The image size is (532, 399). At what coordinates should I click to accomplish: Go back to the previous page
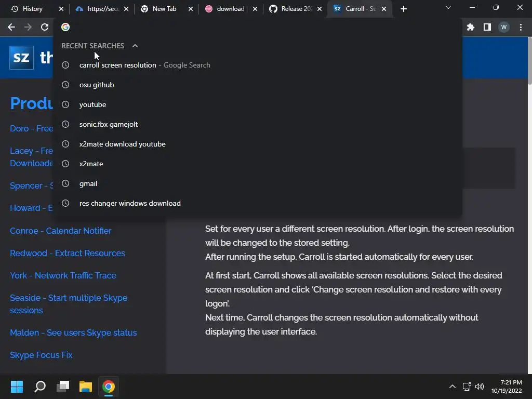[x=11, y=27]
